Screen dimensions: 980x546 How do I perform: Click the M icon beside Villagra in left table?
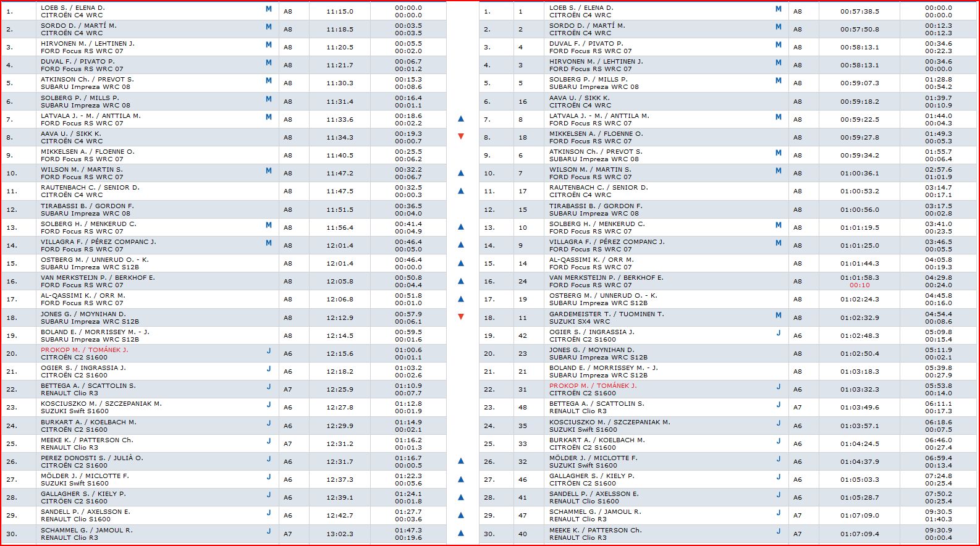(x=269, y=243)
